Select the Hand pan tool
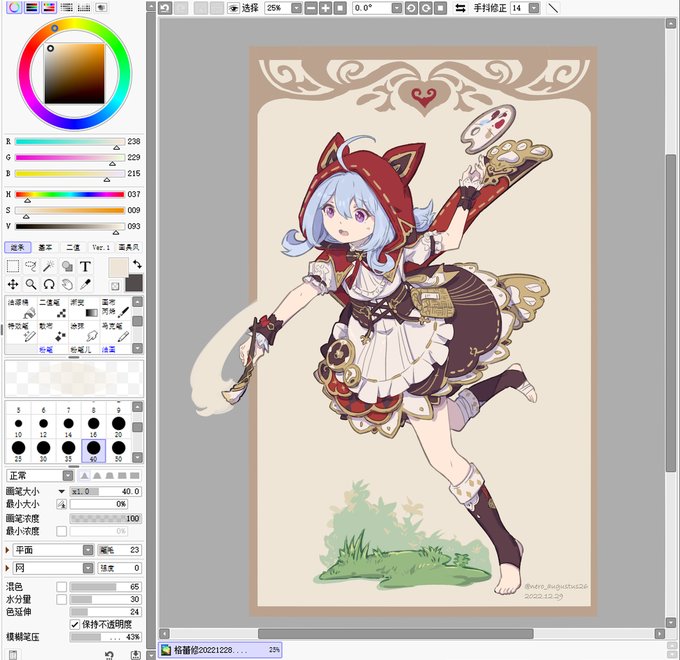This screenshot has height=660, width=680. [67, 284]
